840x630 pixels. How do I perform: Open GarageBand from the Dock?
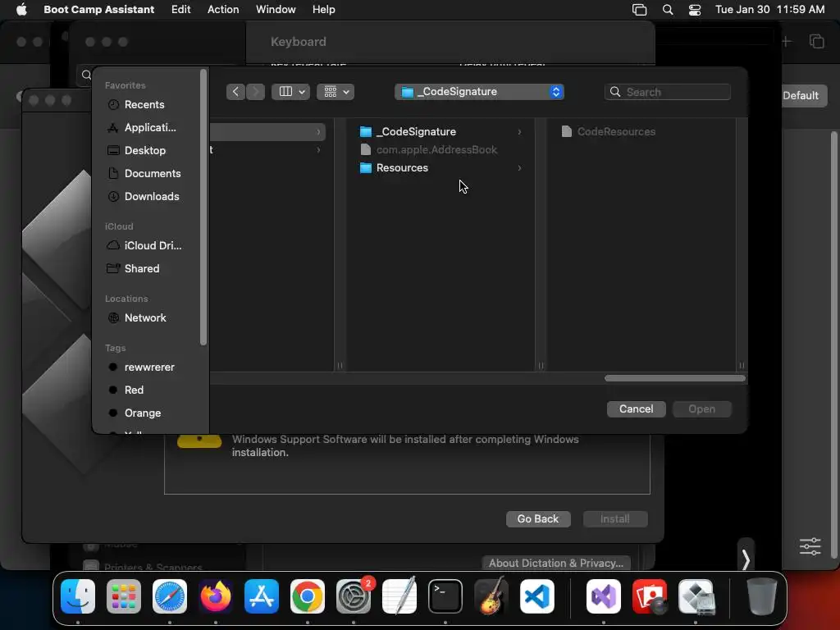click(491, 596)
